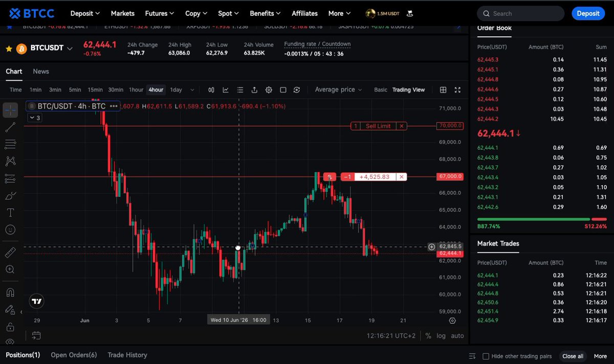Viewport: 614px width, 364px height.
Task: Expand the Spot menu
Action: (x=228, y=13)
